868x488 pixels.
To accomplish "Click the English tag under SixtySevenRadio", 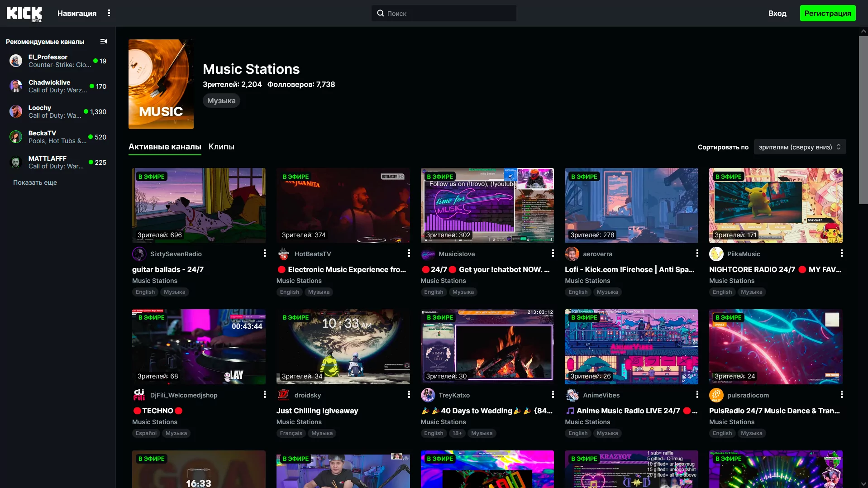I will pos(145,292).
